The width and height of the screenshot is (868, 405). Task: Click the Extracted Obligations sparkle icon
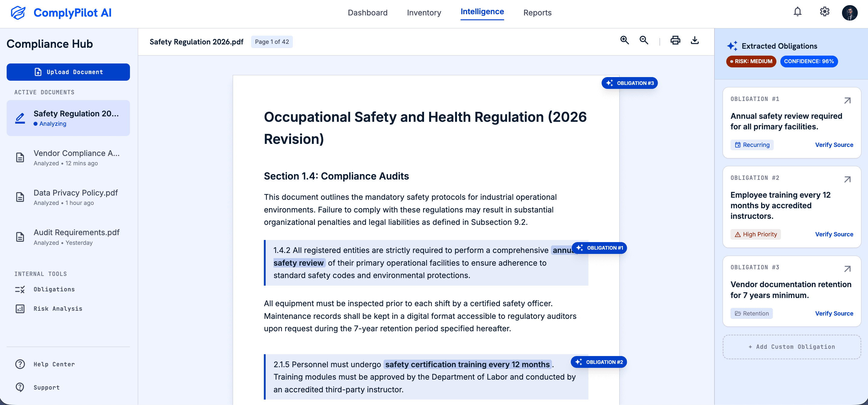tap(732, 46)
